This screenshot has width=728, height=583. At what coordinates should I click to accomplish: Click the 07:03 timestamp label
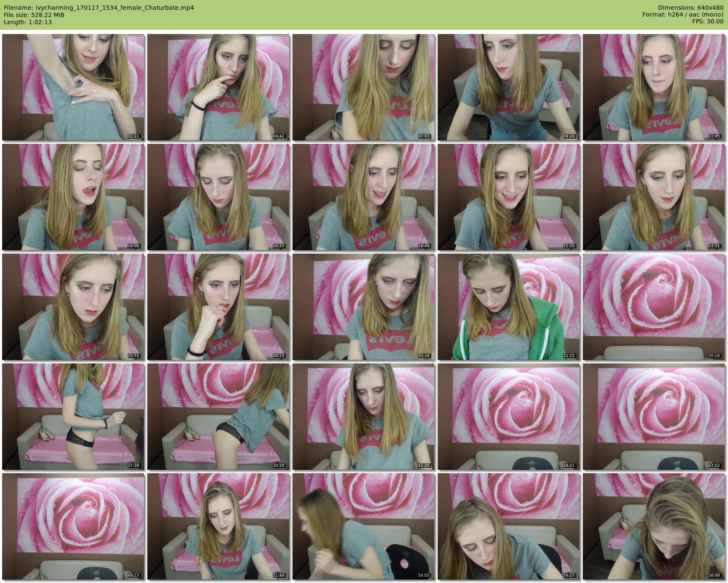[x=424, y=136]
